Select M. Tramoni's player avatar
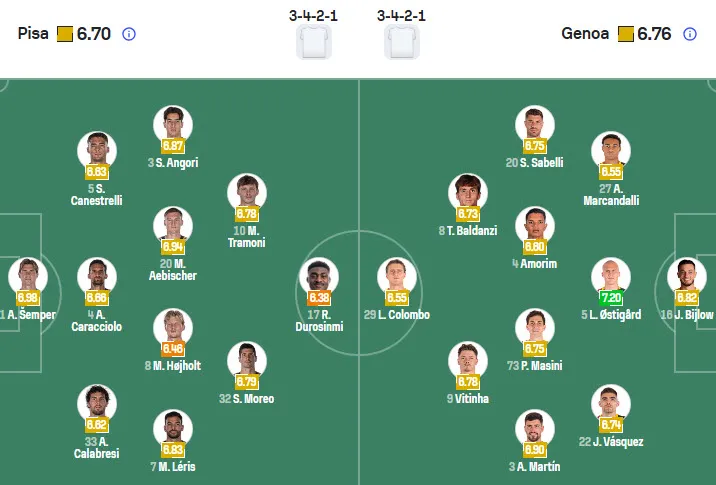This screenshot has width=716, height=485. [x=246, y=193]
